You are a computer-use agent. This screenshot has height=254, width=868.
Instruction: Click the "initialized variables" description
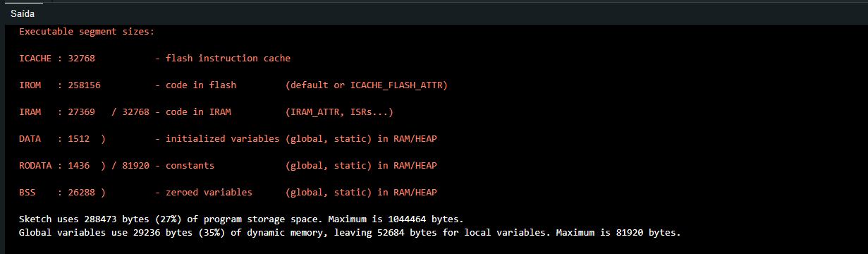pos(222,139)
